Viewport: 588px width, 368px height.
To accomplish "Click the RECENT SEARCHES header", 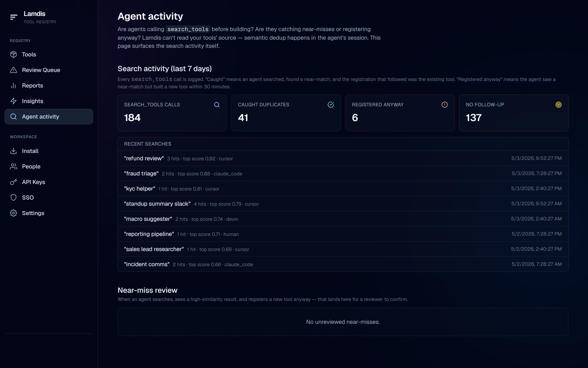I will (148, 144).
